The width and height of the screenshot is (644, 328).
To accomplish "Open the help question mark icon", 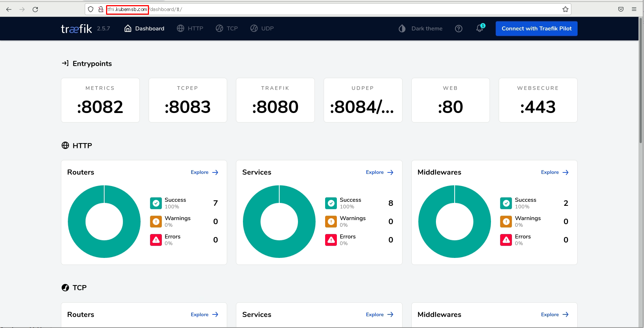I will point(458,29).
